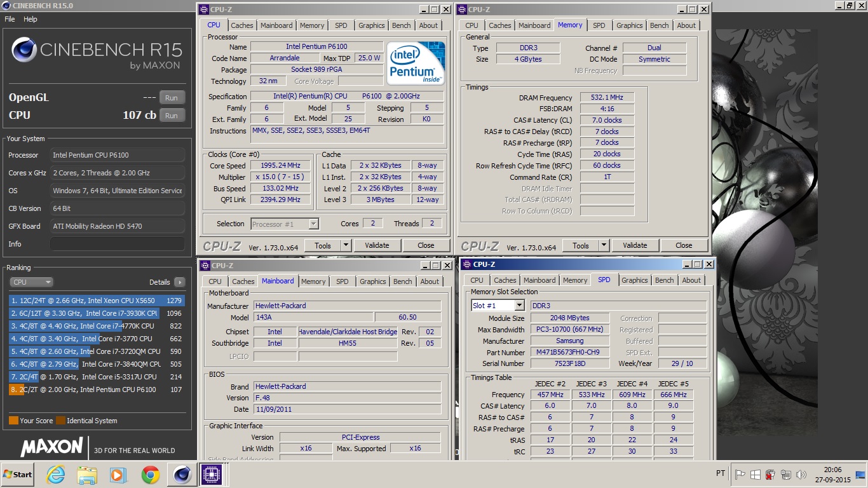Open Action Center flag tray icon
The image size is (868, 488).
pos(740,475)
